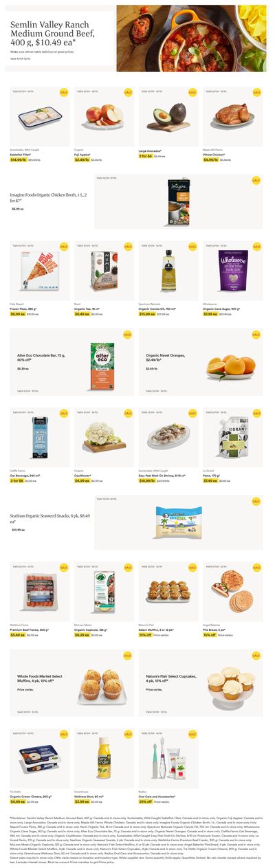Open the Fuji Apples product image
275x868 pixels.
point(104,115)
